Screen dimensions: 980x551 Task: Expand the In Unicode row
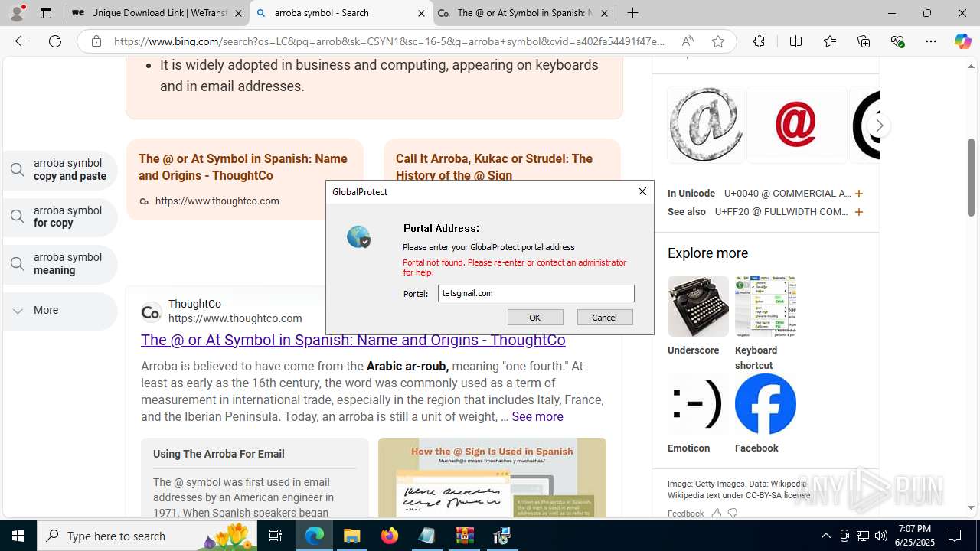858,194
